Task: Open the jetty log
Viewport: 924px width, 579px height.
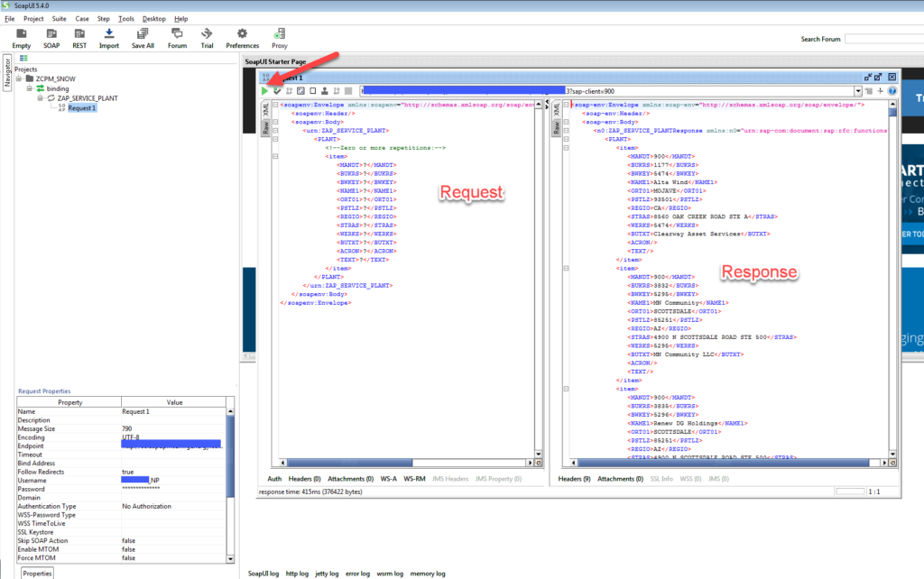Action: click(x=327, y=573)
